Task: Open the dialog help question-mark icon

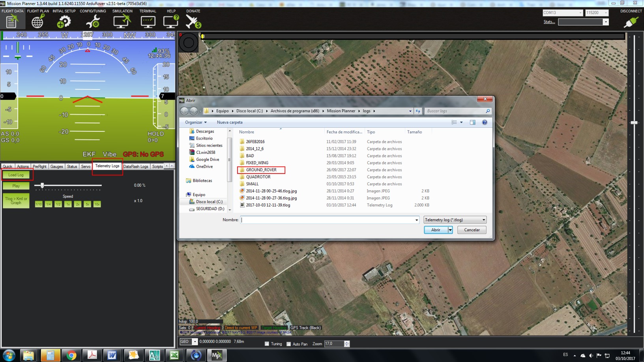Action: coord(485,122)
